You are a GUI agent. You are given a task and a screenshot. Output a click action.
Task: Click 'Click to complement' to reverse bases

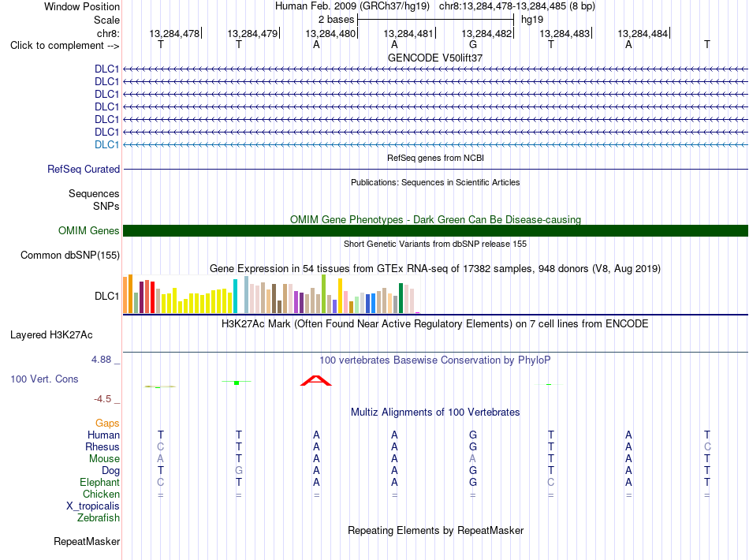tap(65, 46)
